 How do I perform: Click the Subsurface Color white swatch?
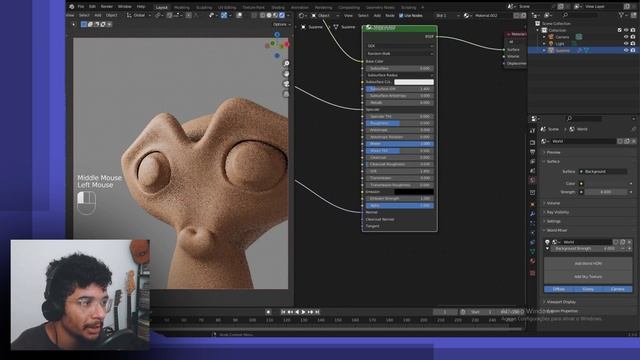coord(414,82)
